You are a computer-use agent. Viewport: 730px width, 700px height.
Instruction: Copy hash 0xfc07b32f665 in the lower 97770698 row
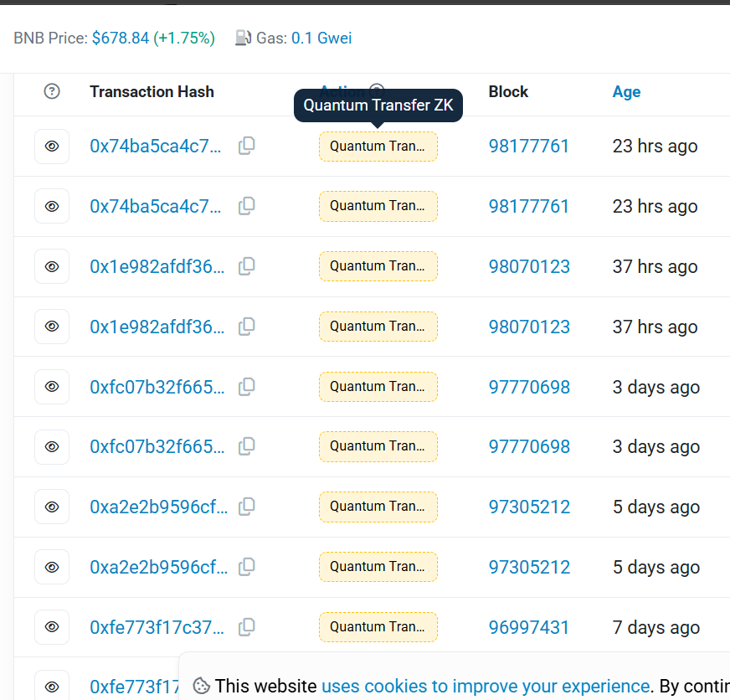(247, 446)
